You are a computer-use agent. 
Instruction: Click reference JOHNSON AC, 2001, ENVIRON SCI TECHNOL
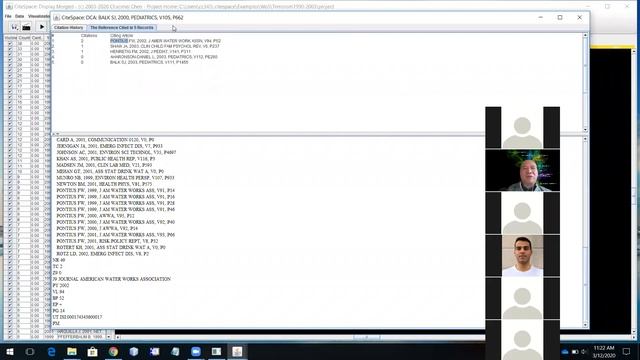(116, 152)
